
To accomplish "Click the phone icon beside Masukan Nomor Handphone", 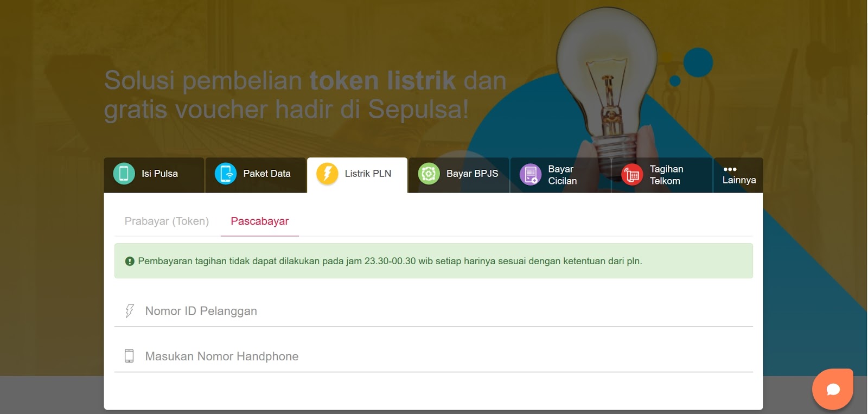I will [129, 356].
